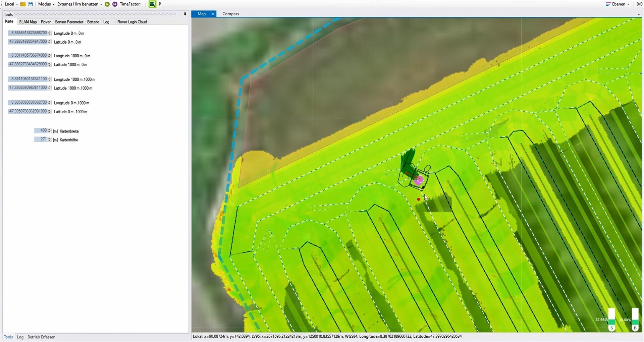This screenshot has width=644, height=342.
Task: Expand the Modus dropdown menu
Action: pos(46,4)
